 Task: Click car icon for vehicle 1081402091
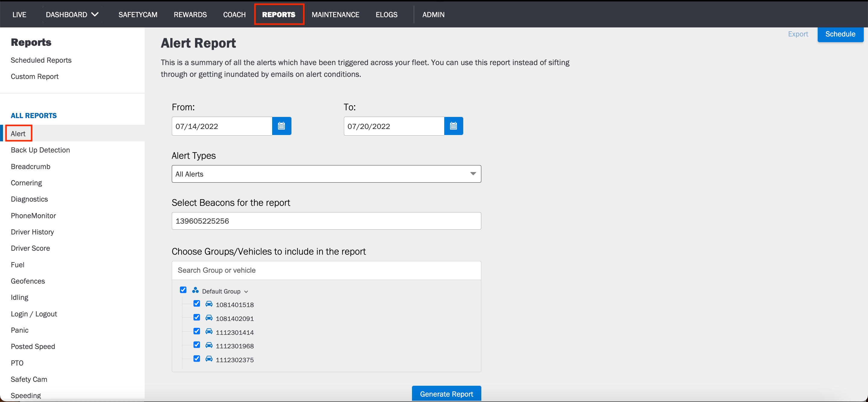(209, 318)
